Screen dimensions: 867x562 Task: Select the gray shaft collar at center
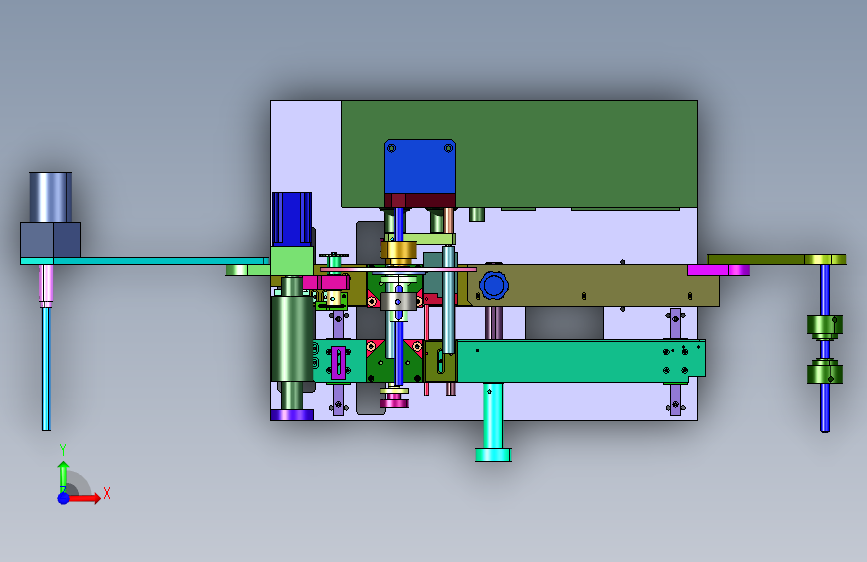pos(398,301)
